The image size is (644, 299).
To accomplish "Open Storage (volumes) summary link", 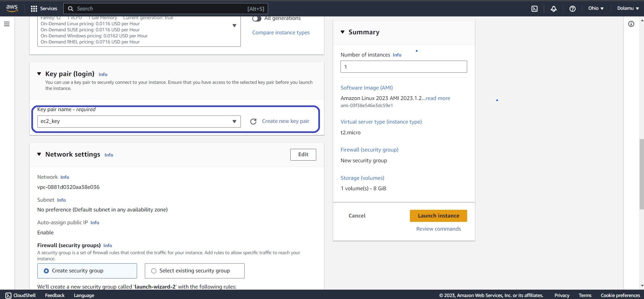I will (x=362, y=178).
